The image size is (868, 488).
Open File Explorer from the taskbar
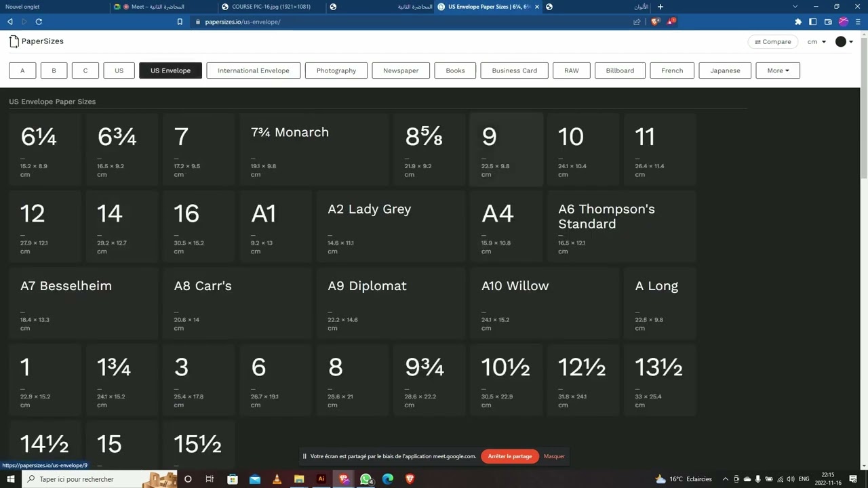point(299,479)
